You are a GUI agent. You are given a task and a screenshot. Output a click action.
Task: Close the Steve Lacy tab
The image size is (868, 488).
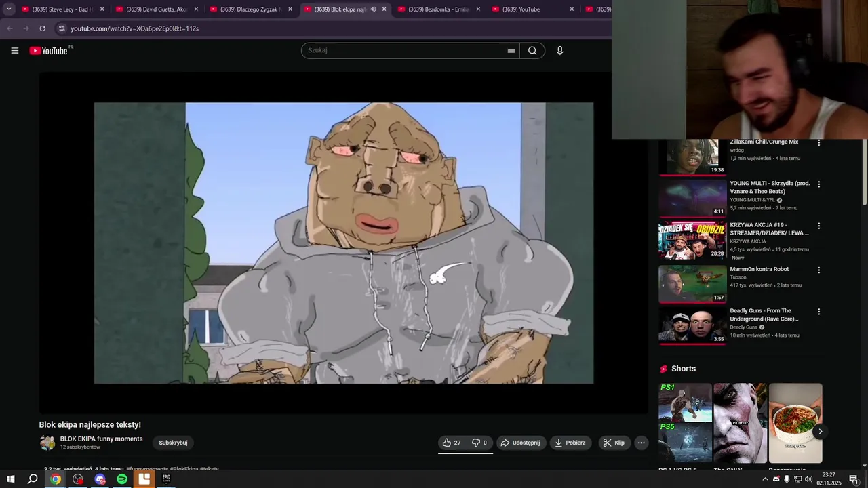102,9
